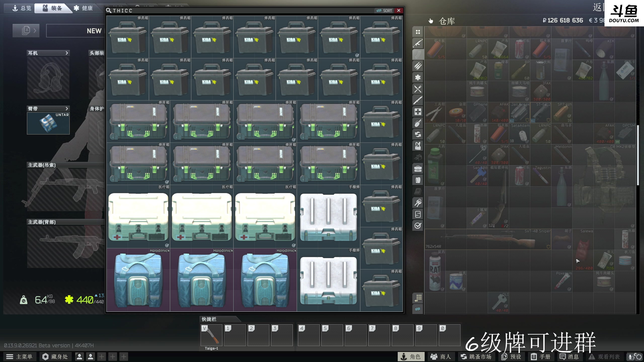The image size is (644, 362).
Task: Open 手册 handbook
Action: pos(541,357)
